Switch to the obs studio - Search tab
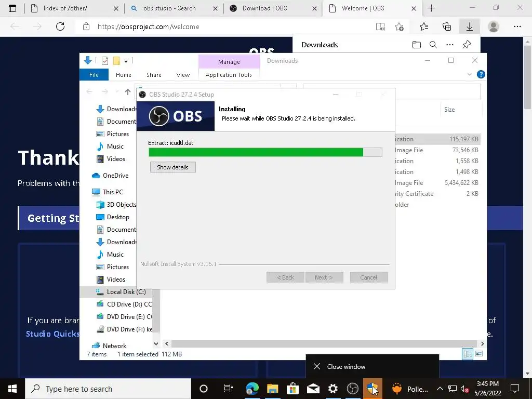The height and width of the screenshot is (399, 532). pyautogui.click(x=175, y=8)
